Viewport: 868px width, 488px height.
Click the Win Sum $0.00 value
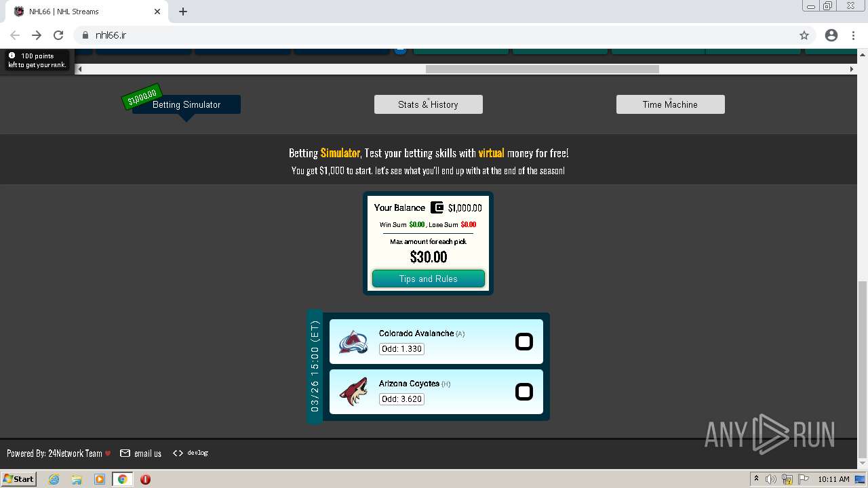(417, 224)
